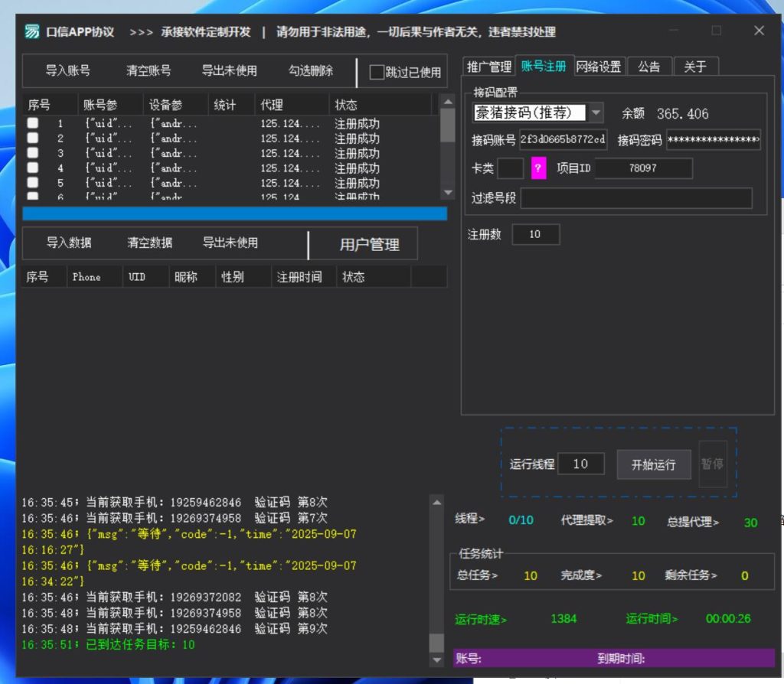Click the 易 app logo in title bar

tap(31, 31)
